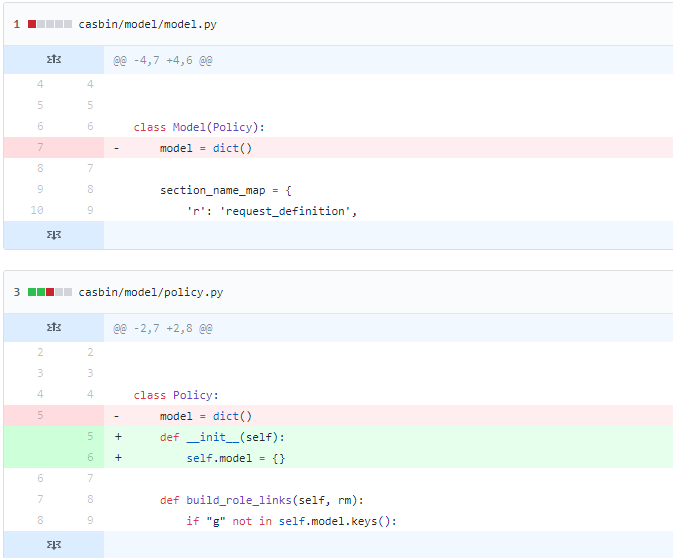The width and height of the screenshot is (673, 558).
Task: Expand lines below in policy.py diff
Action: (54, 545)
